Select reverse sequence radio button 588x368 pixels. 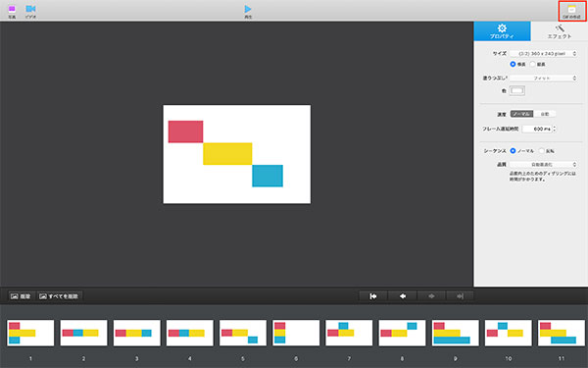[542, 151]
